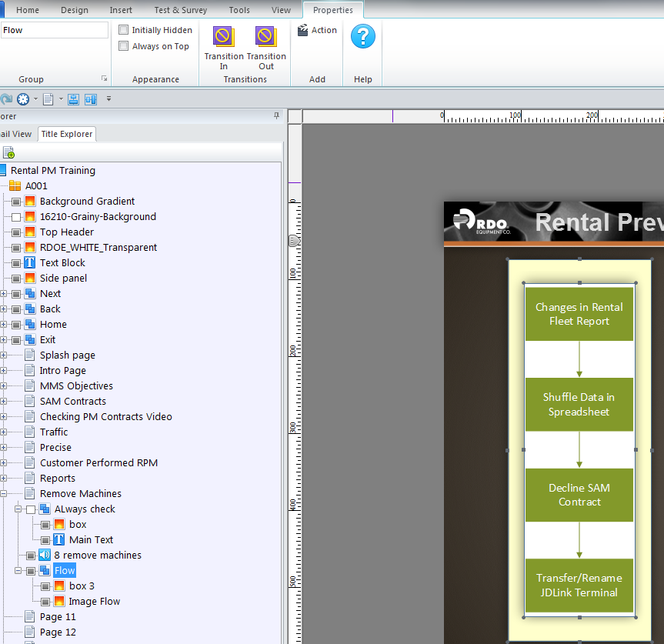This screenshot has width=664, height=644.
Task: Click the page icon beside Reports
Action: click(30, 478)
